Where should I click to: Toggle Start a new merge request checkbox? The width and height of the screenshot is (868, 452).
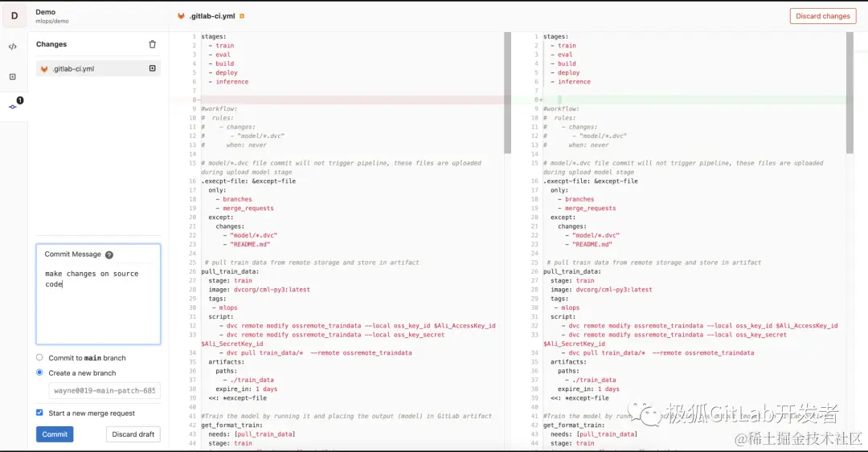point(39,412)
